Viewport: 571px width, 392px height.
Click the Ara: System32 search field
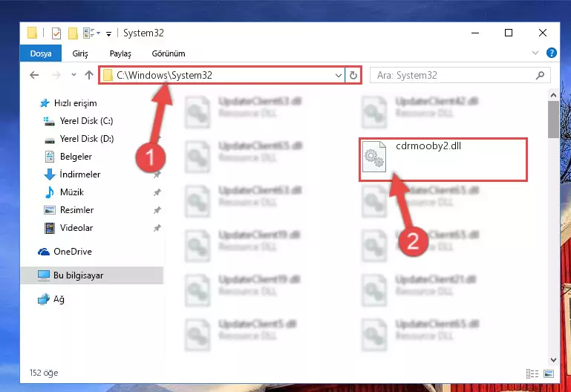coord(460,75)
